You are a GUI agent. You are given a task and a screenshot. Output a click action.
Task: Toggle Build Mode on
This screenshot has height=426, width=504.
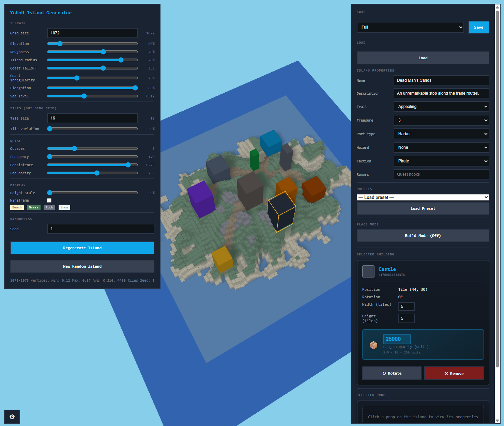click(423, 236)
